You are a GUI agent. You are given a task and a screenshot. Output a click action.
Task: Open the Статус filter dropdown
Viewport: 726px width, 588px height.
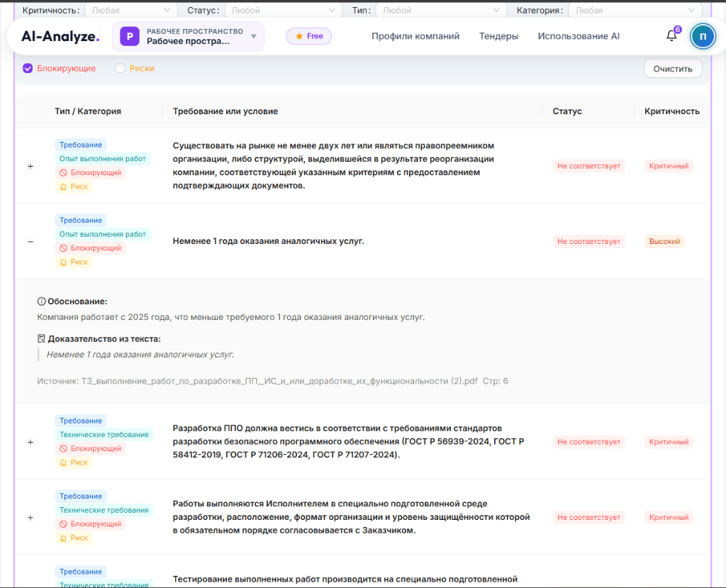tap(283, 10)
